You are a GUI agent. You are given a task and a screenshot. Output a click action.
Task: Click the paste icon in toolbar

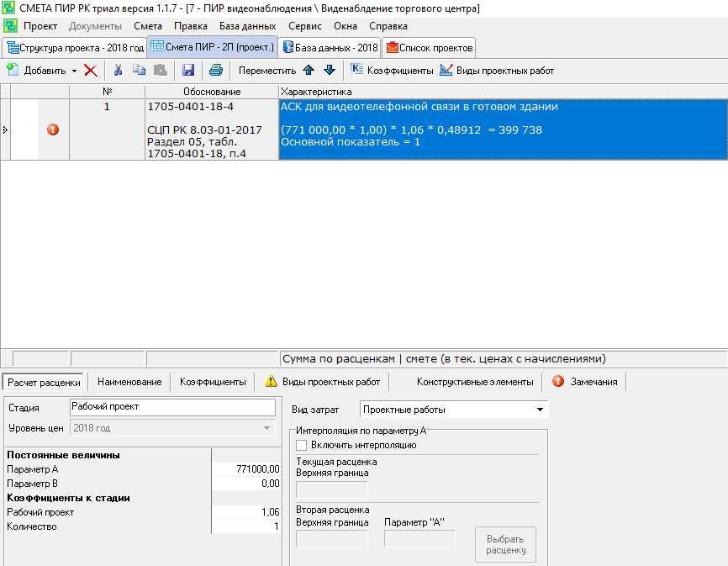pyautogui.click(x=161, y=70)
